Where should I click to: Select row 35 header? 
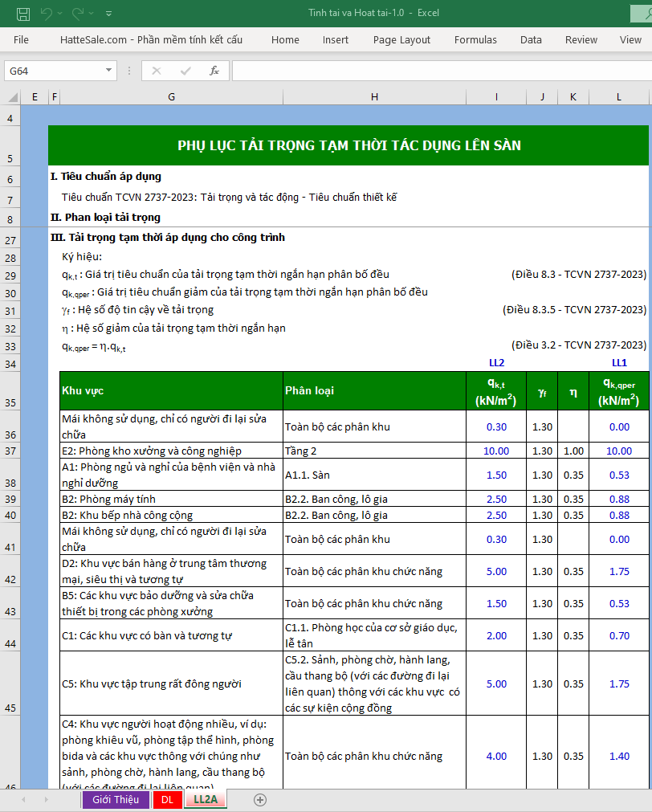pyautogui.click(x=10, y=391)
